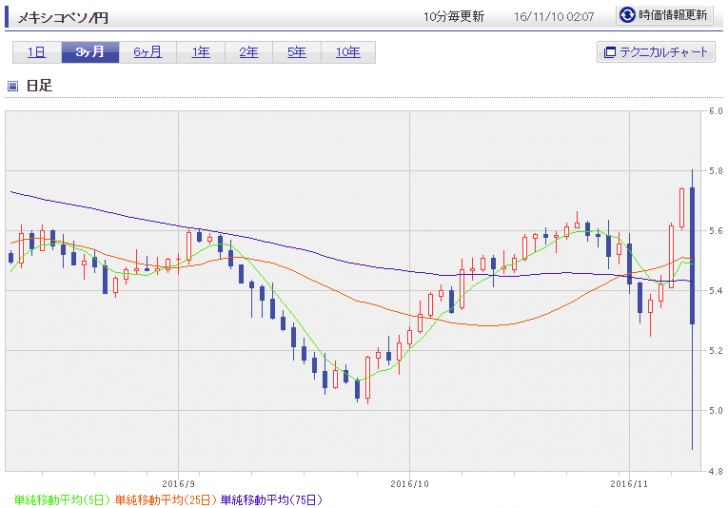Click the purple 単純移動平均(75日) legend label
The image size is (728, 508).
[271, 498]
